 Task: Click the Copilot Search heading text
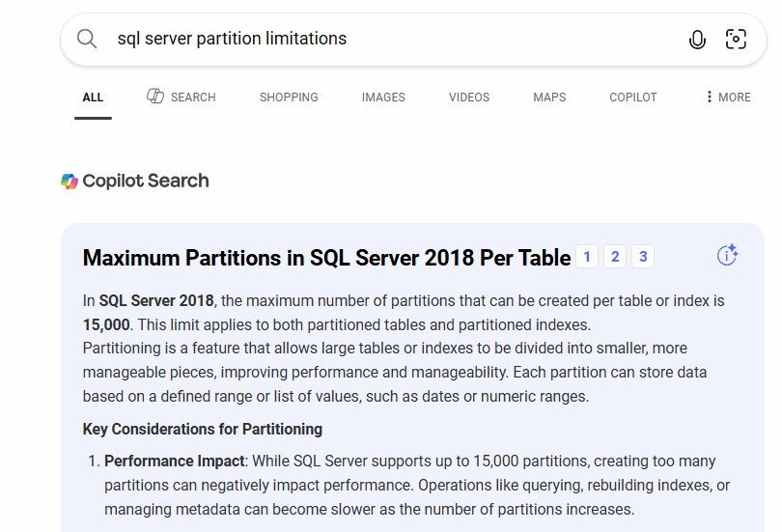click(146, 182)
